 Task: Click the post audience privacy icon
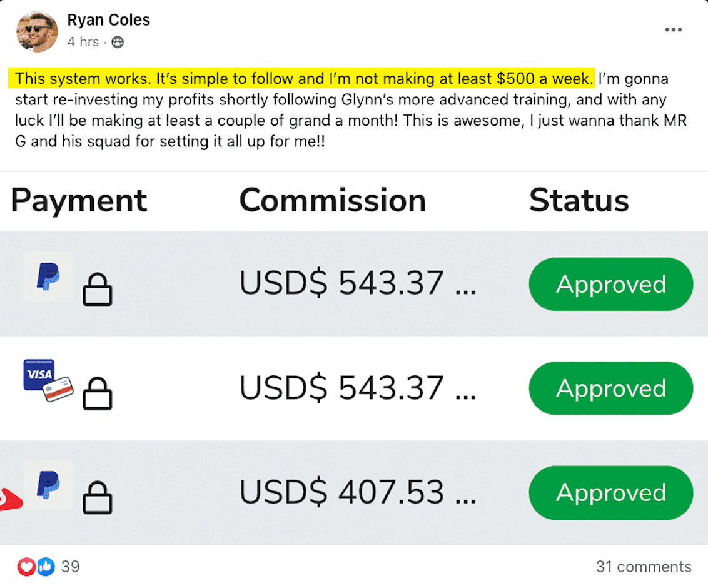click(117, 43)
